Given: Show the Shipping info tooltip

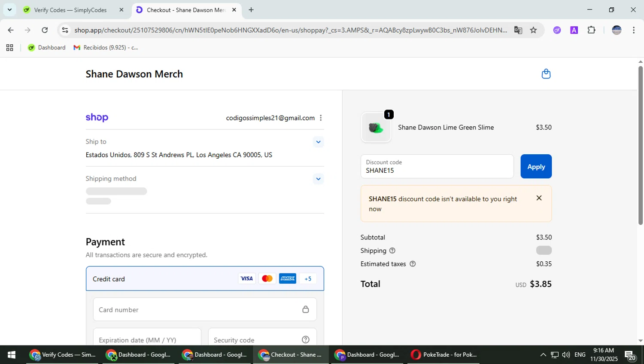Looking at the screenshot, I should (x=392, y=251).
